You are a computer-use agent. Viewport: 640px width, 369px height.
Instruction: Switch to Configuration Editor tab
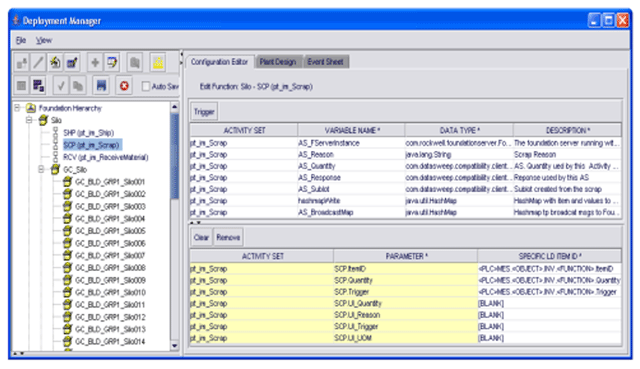(x=220, y=62)
